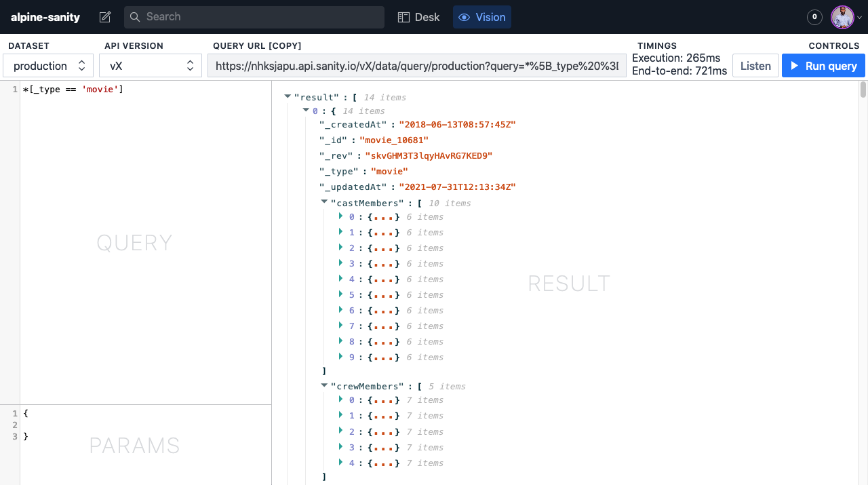
Task: Run the query with Run query button
Action: click(823, 66)
